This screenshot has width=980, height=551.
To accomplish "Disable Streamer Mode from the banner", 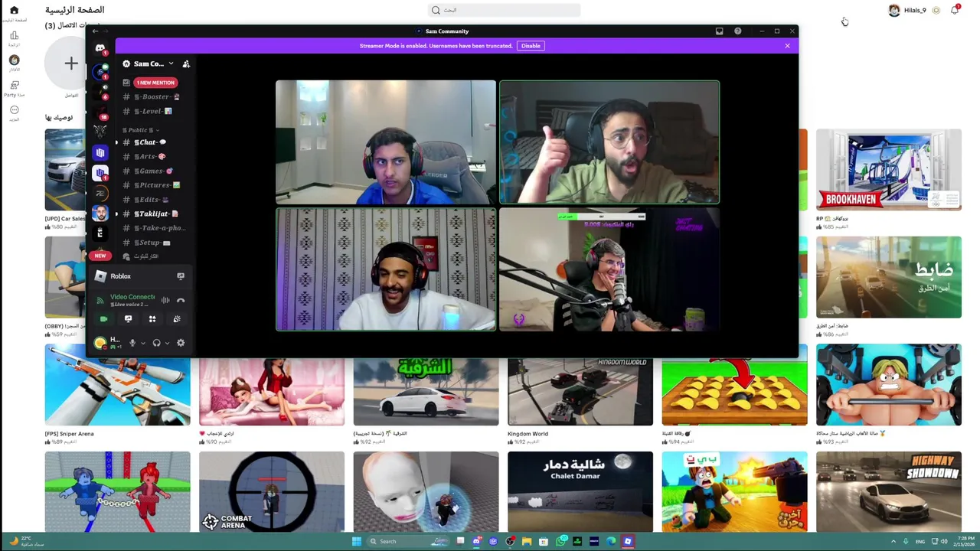I will pos(531,46).
